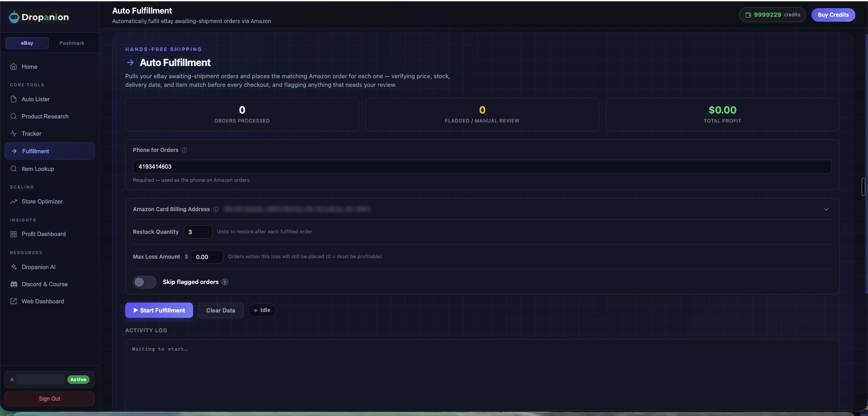The height and width of the screenshot is (416, 868).
Task: Click the Total Profit stat card
Action: click(722, 114)
